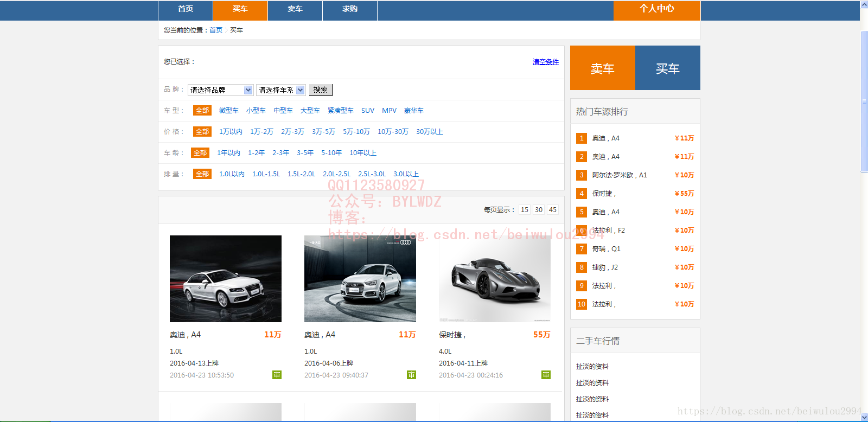Clear filters with 清空条件 link
Image resolution: width=868 pixels, height=422 pixels.
coord(546,62)
